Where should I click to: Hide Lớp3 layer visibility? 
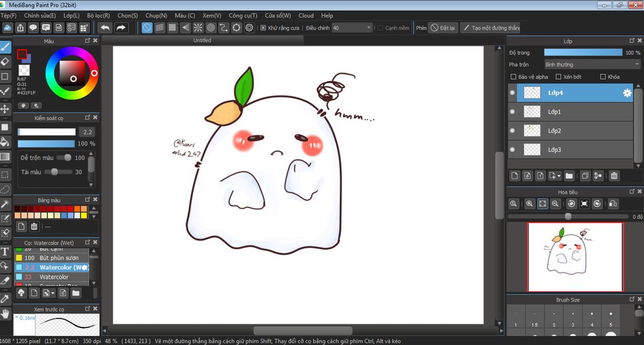512,150
